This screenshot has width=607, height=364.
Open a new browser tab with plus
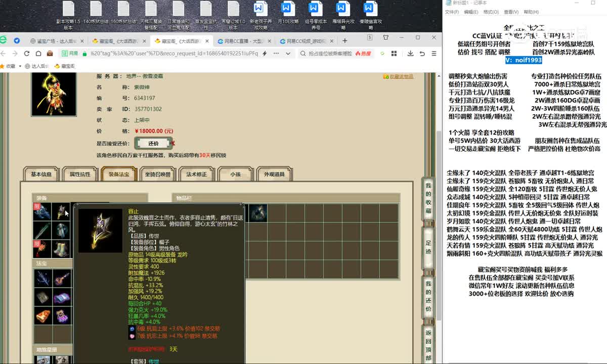(344, 41)
